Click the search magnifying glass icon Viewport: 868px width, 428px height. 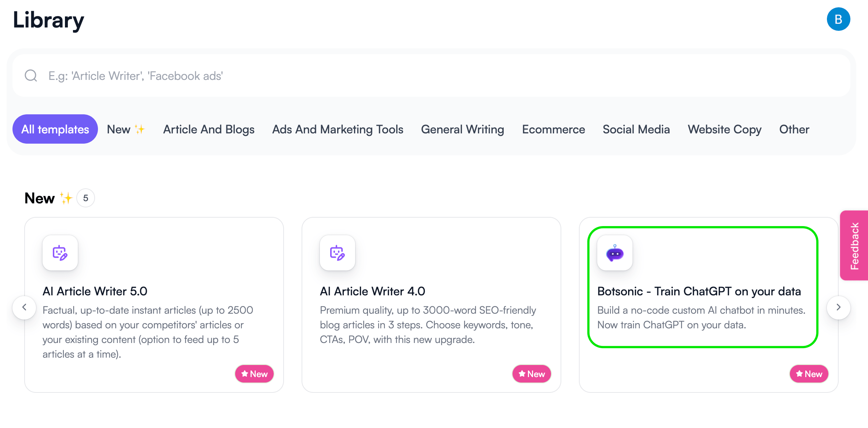click(32, 76)
